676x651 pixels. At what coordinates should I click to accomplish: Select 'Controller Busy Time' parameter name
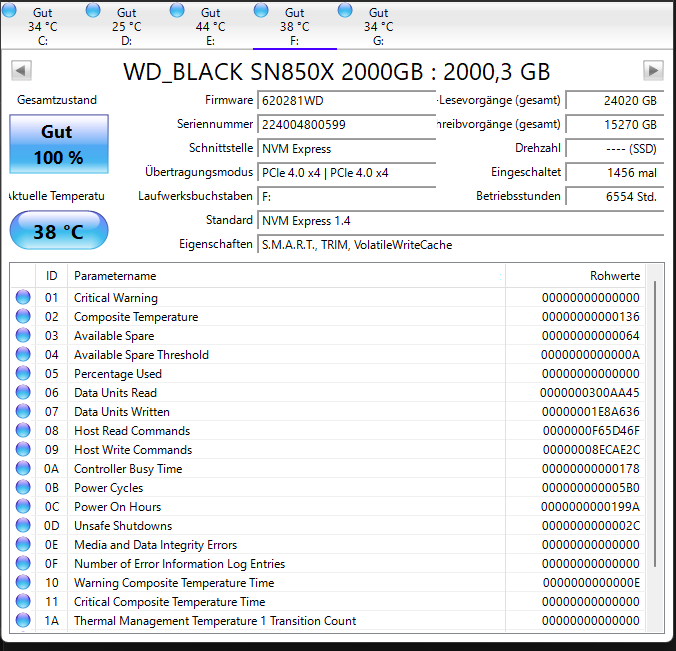[128, 469]
